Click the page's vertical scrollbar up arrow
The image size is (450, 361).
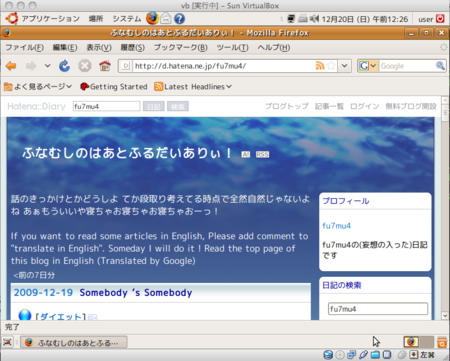(445, 100)
